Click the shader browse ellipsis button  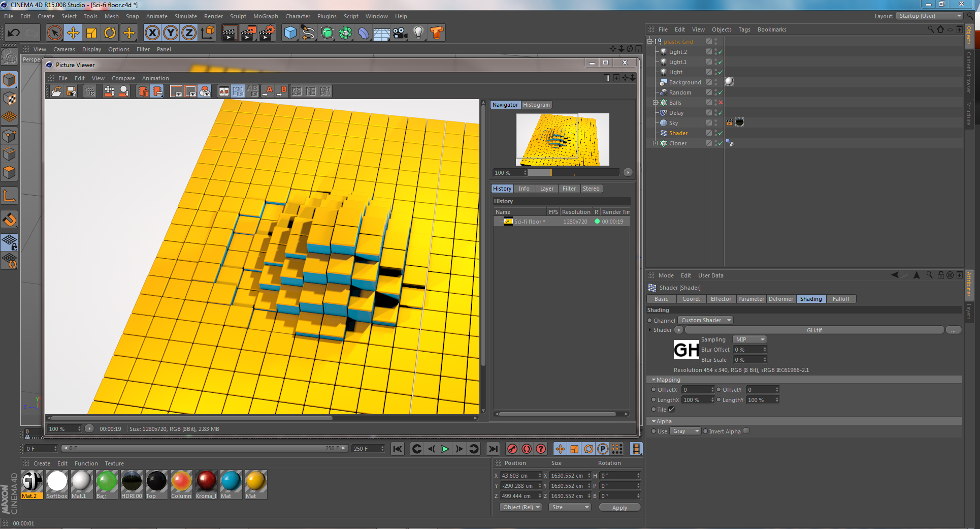953,330
